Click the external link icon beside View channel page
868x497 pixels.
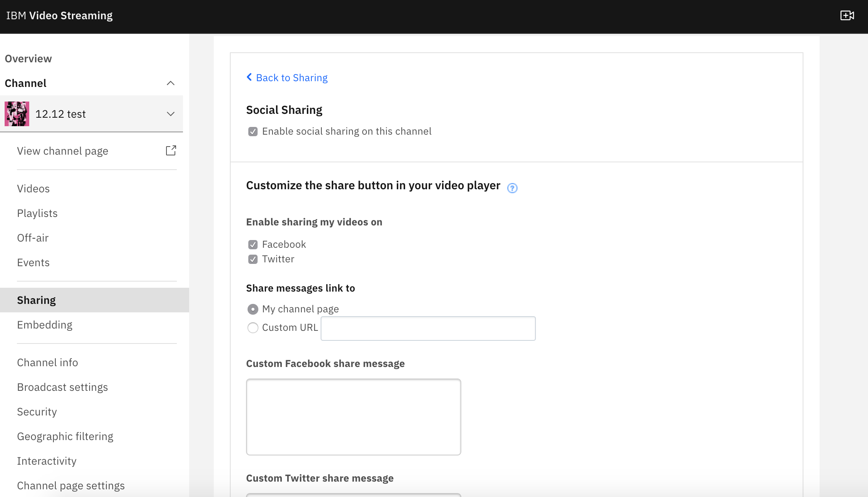point(171,150)
